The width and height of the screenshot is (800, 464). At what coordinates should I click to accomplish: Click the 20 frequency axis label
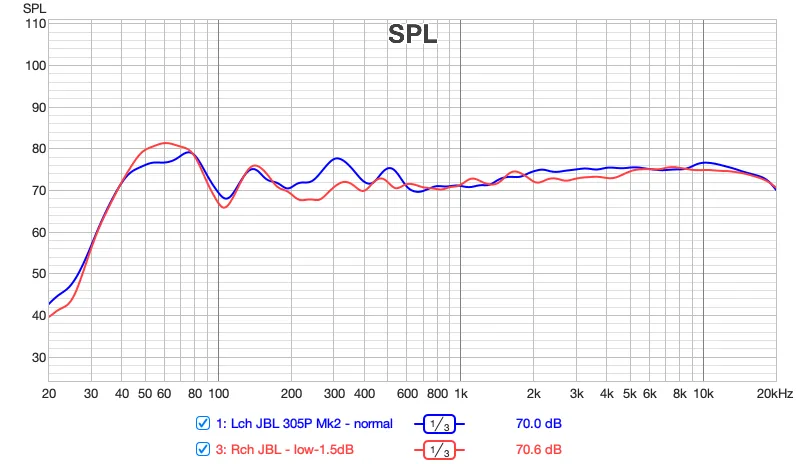coord(49,394)
